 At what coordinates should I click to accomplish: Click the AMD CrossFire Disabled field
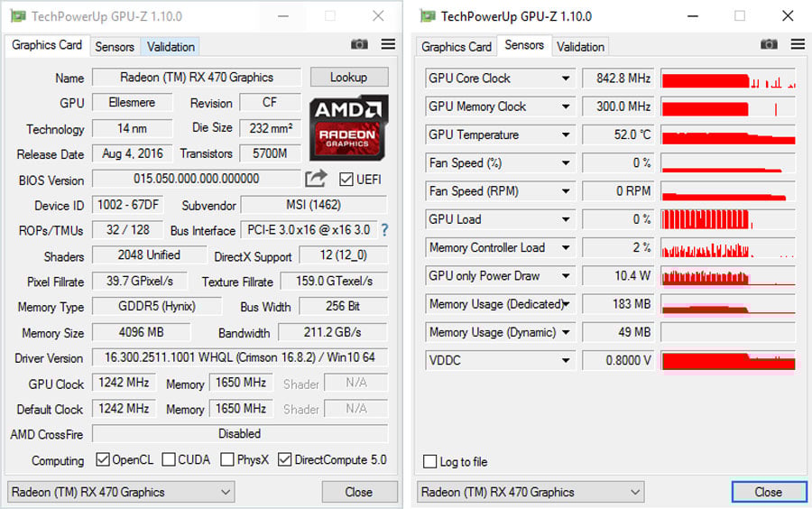coord(240,433)
